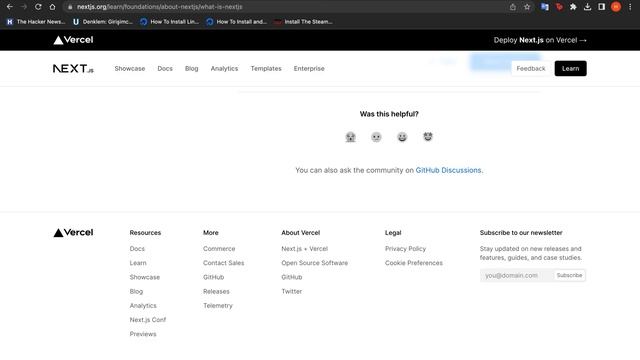Open the red extension icon in toolbar
Image resolution: width=640 pixels, height=360 pixels.
pyautogui.click(x=559, y=7)
